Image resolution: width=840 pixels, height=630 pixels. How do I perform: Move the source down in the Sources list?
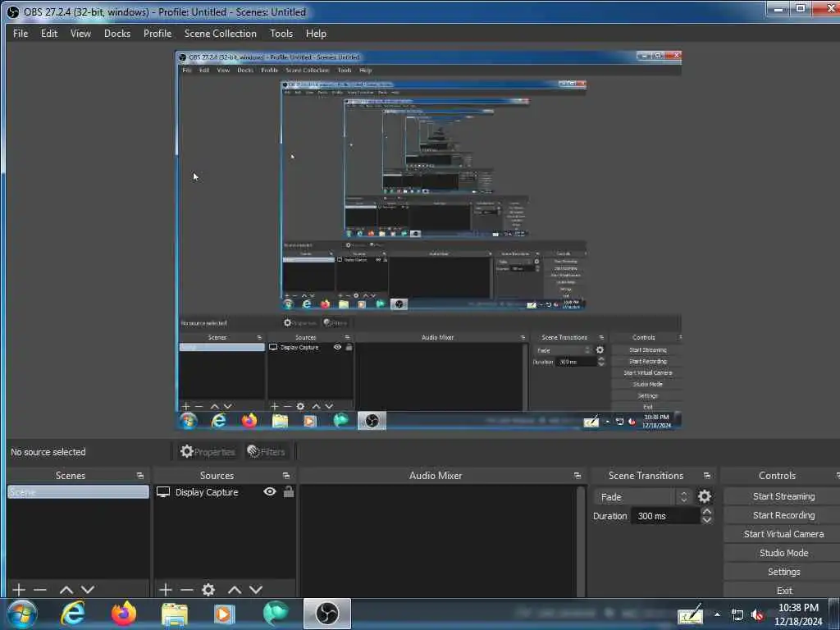click(x=256, y=590)
